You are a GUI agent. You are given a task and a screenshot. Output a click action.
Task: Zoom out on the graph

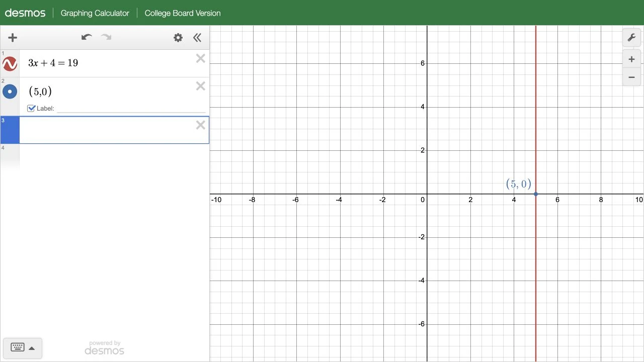[631, 77]
